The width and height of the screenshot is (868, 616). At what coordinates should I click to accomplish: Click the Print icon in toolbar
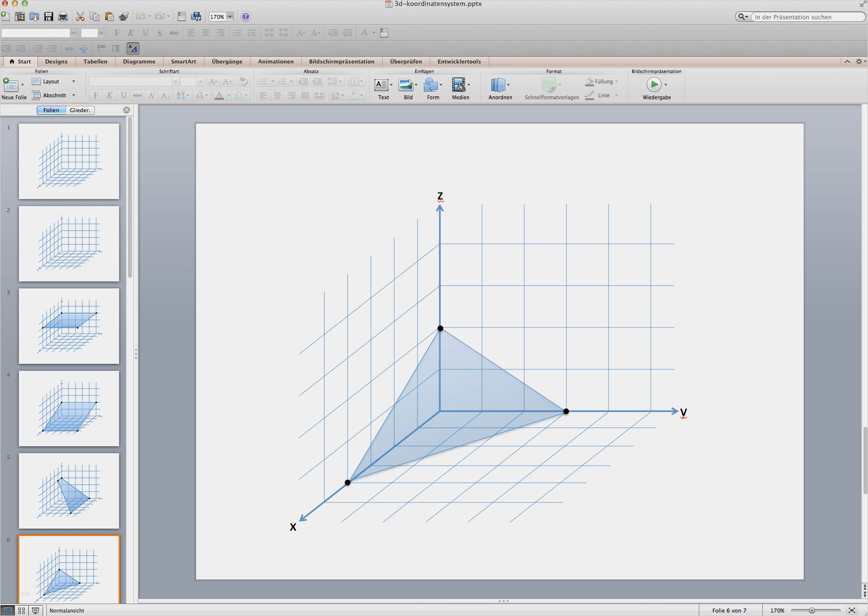pyautogui.click(x=63, y=17)
